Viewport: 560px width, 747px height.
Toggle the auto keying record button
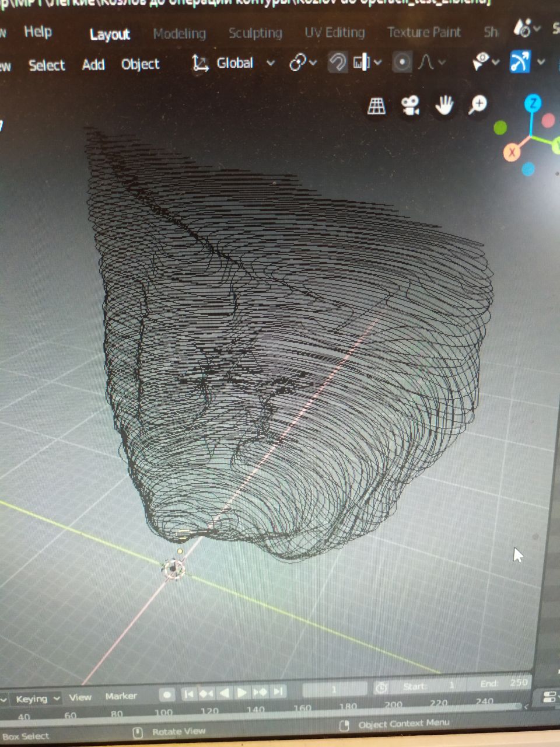click(167, 694)
